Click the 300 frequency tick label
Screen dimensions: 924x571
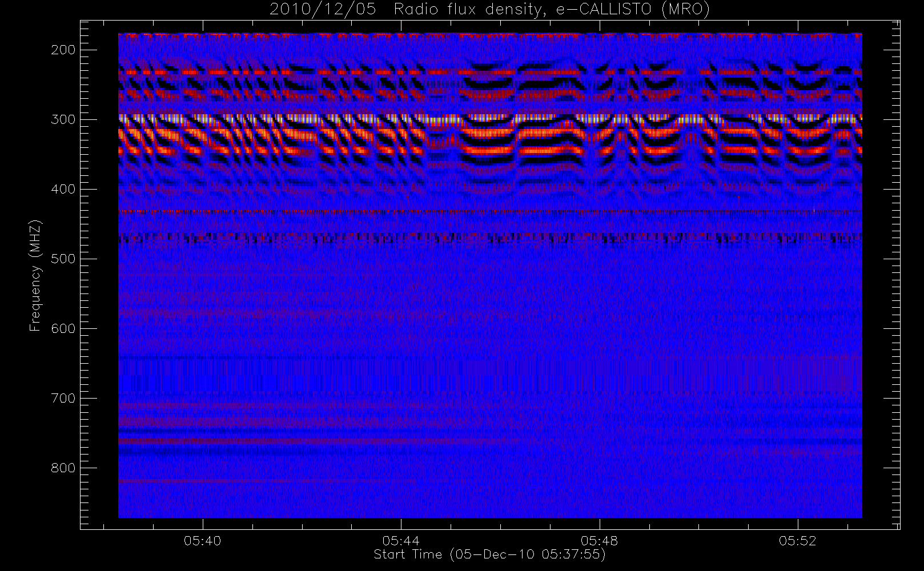pyautogui.click(x=63, y=119)
